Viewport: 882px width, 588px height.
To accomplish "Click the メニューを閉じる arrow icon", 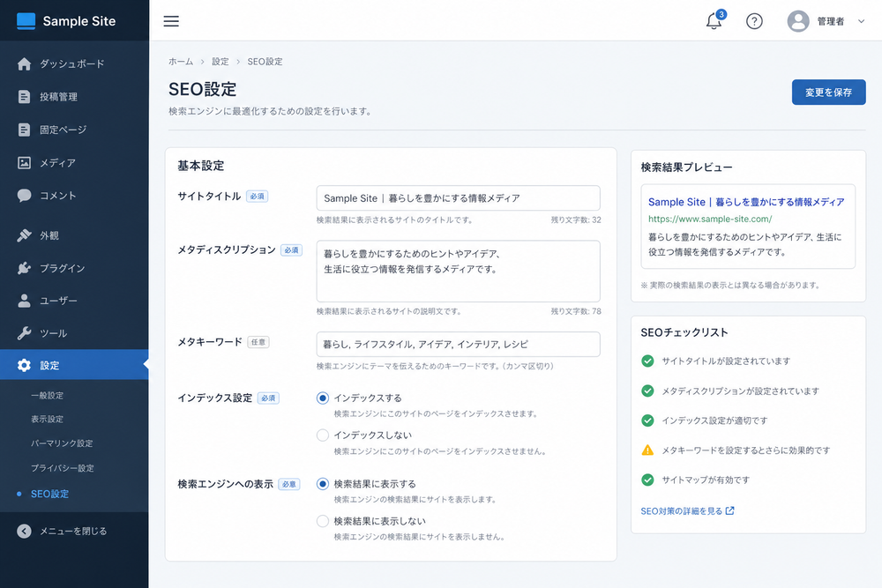I will coord(24,532).
